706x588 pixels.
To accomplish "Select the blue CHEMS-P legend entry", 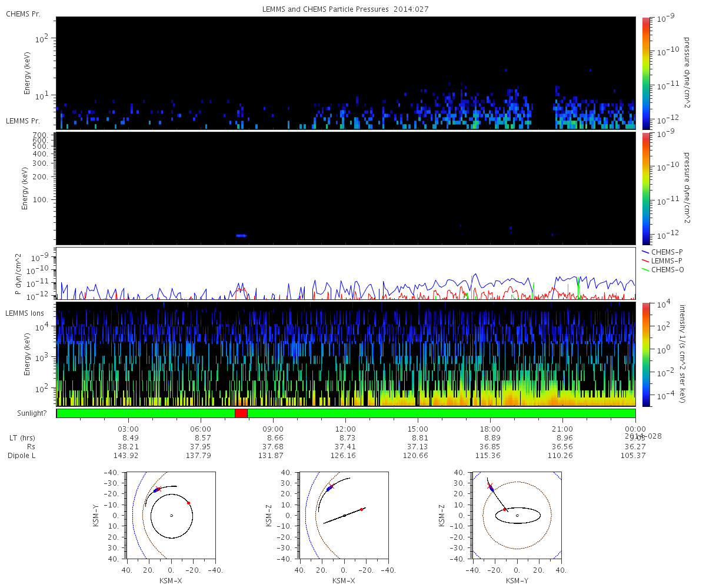I will [x=664, y=252].
